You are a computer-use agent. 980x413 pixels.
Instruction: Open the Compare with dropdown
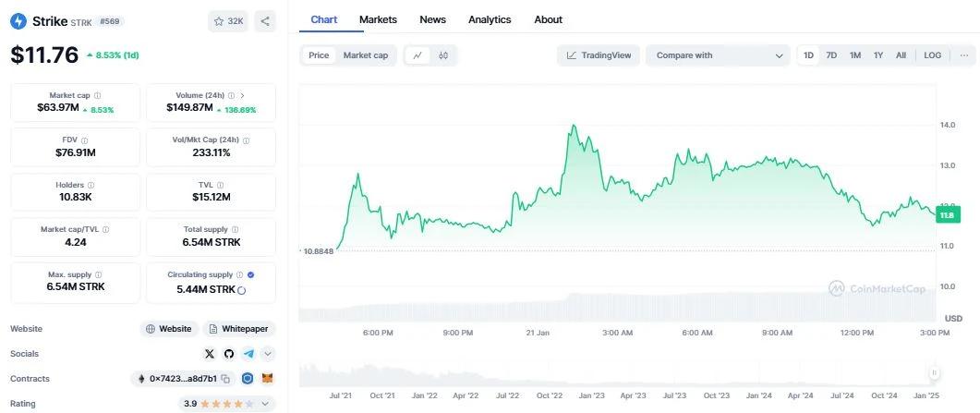pyautogui.click(x=719, y=55)
